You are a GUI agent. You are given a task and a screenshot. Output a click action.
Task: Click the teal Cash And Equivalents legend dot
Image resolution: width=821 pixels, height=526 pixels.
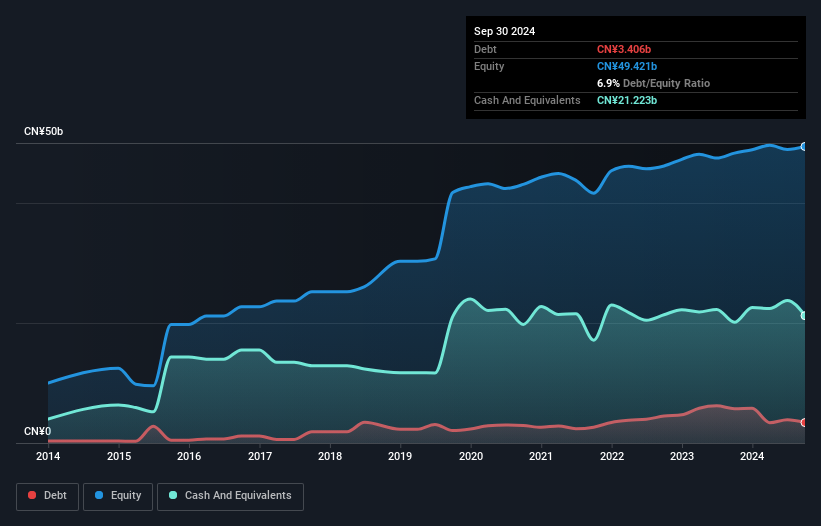pyautogui.click(x=173, y=495)
